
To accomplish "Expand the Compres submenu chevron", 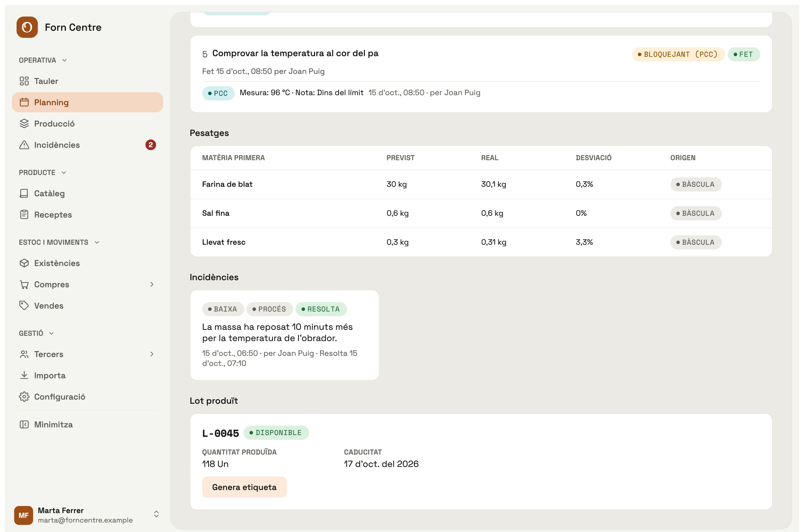I will coord(152,284).
